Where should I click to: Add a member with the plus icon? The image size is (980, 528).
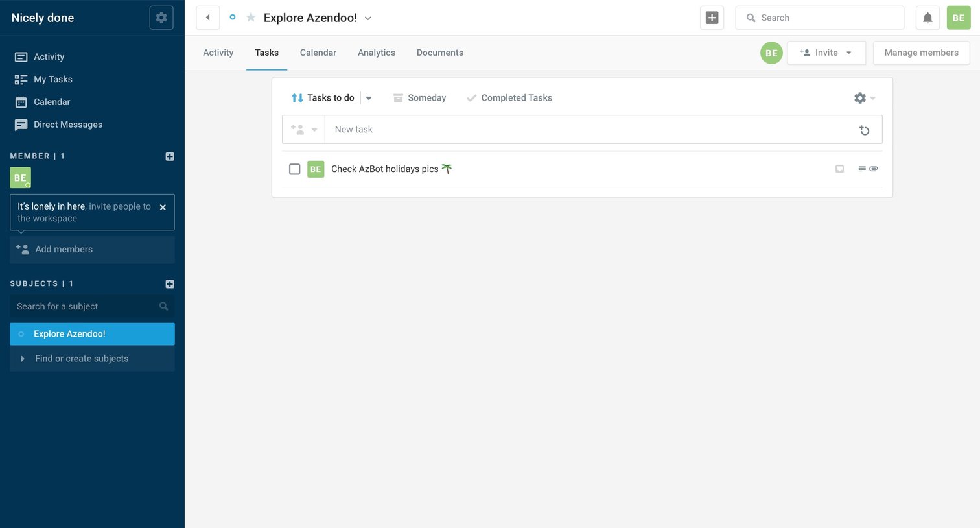tap(170, 156)
